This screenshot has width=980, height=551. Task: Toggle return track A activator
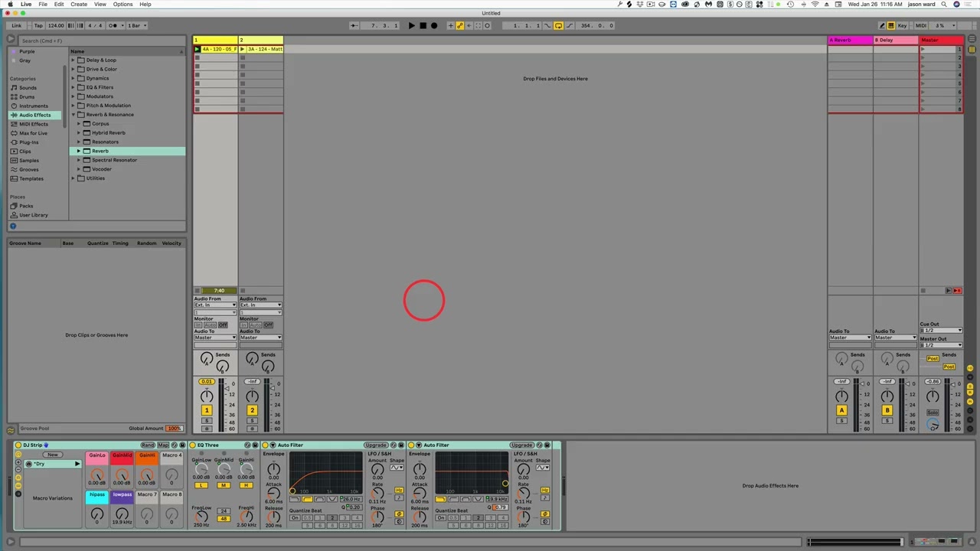(841, 410)
